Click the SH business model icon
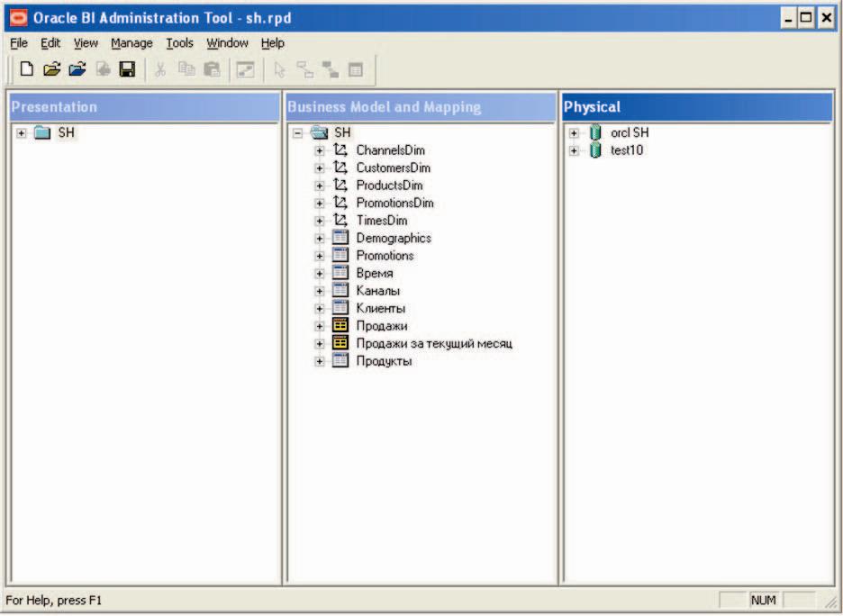Image resolution: width=843 pixels, height=616 pixels. coord(319,132)
